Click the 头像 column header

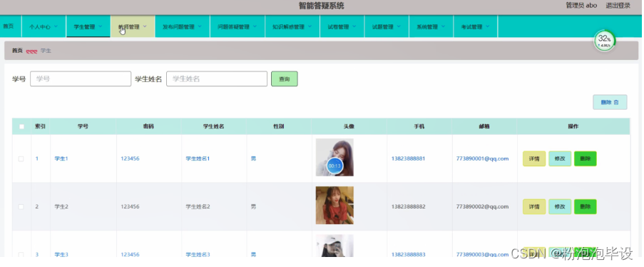(x=349, y=126)
